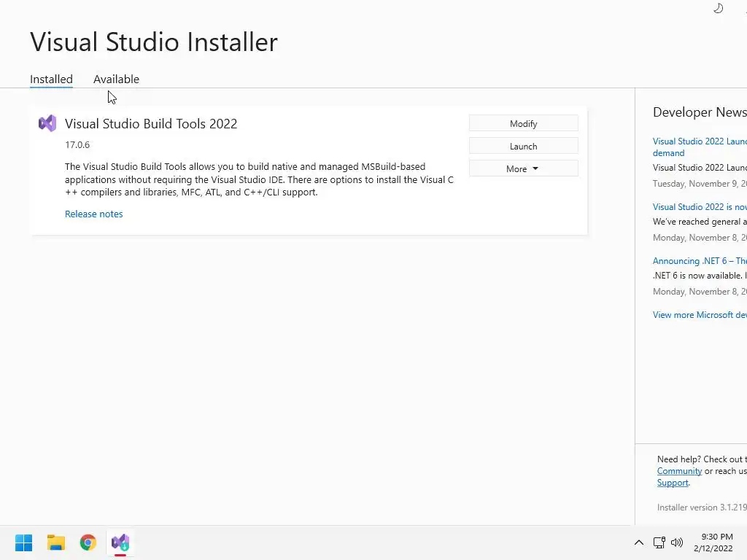Open the Release notes link
This screenshot has height=560, width=747.
[x=94, y=214]
